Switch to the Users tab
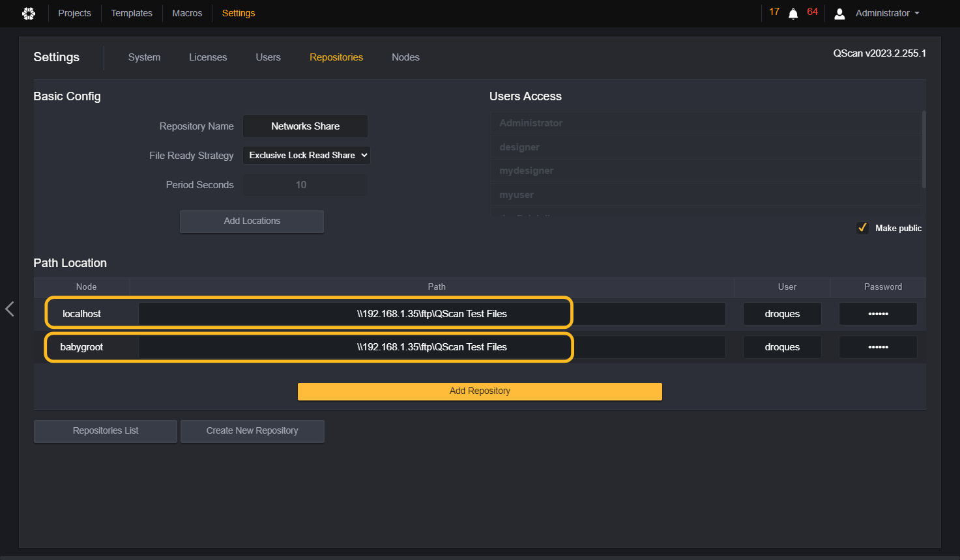 [x=268, y=57]
